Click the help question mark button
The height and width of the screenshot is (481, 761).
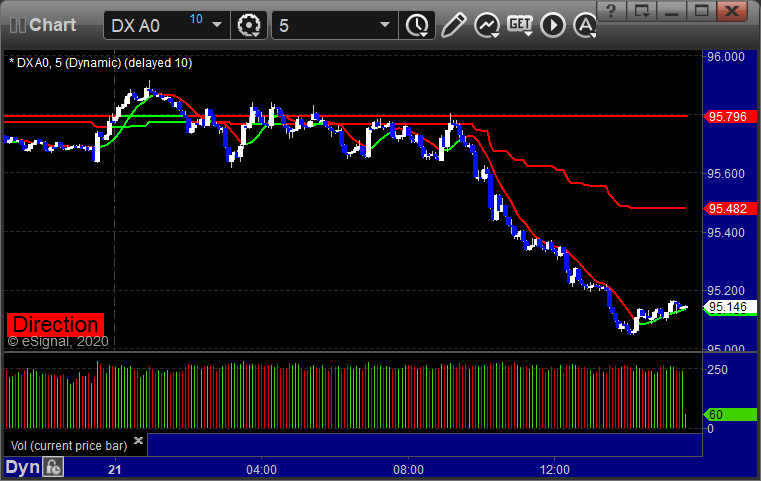611,11
